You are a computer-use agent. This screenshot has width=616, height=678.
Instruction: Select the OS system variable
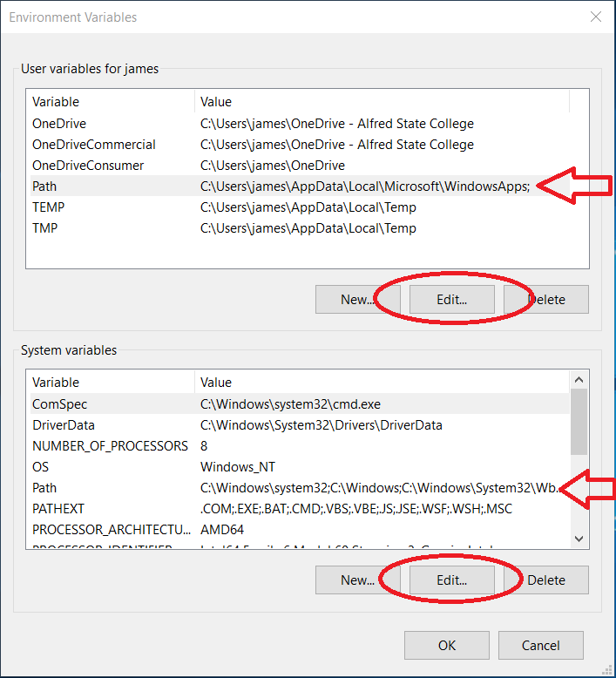pos(300,466)
